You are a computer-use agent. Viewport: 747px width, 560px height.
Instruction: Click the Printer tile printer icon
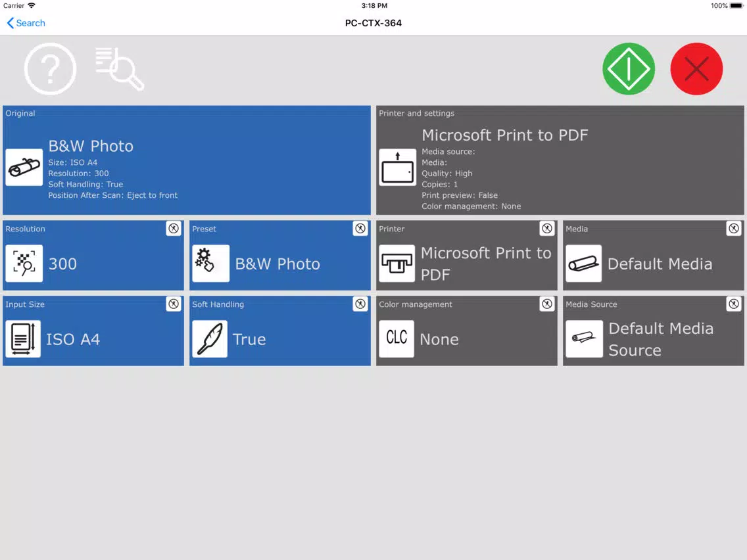397,264
